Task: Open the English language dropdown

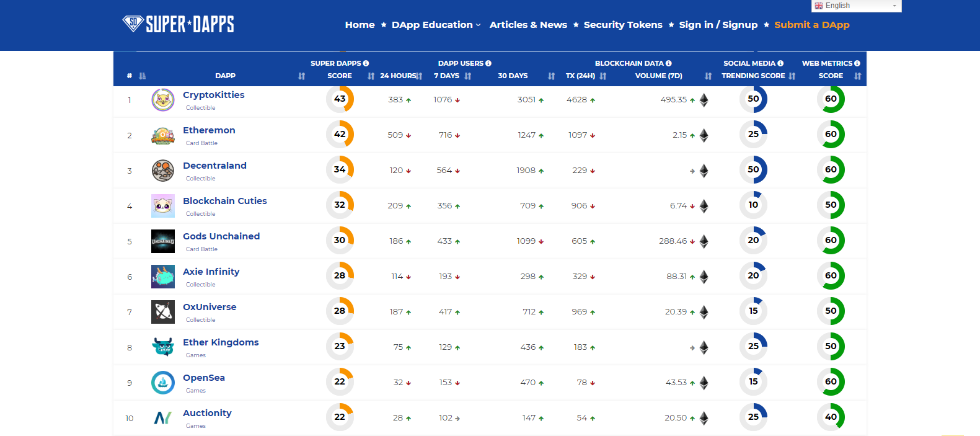Action: 856,6
